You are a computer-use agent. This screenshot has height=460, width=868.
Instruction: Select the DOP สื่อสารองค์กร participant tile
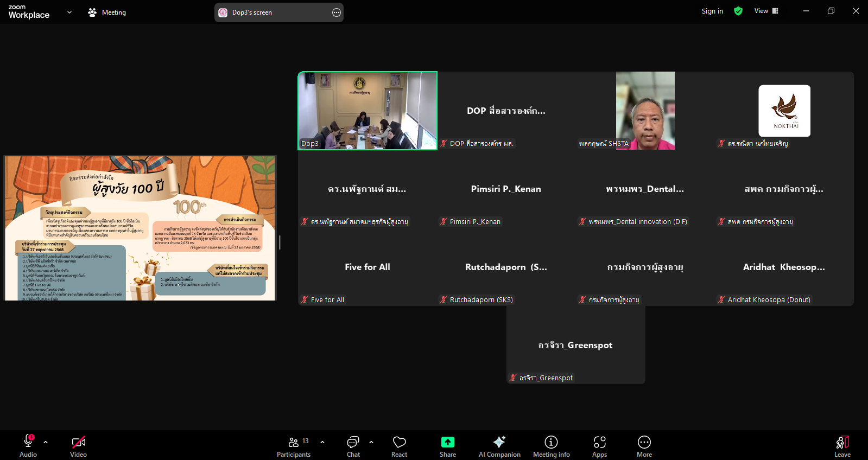pyautogui.click(x=506, y=111)
